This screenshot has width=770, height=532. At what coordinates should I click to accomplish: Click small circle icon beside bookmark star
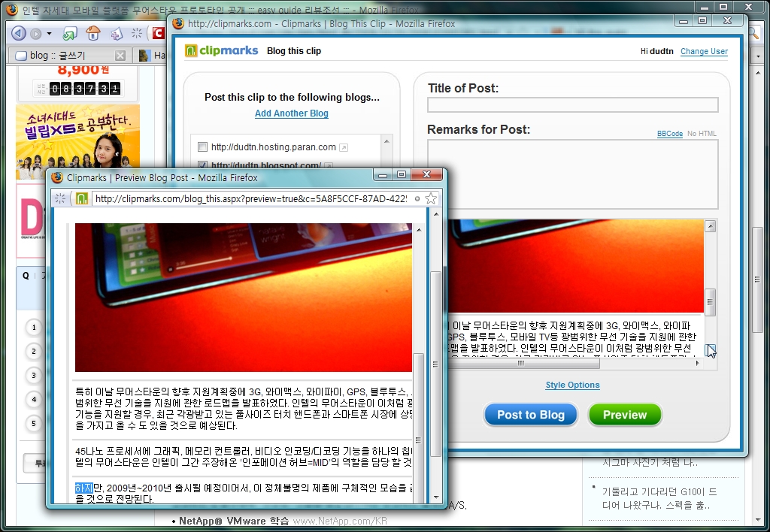417,199
